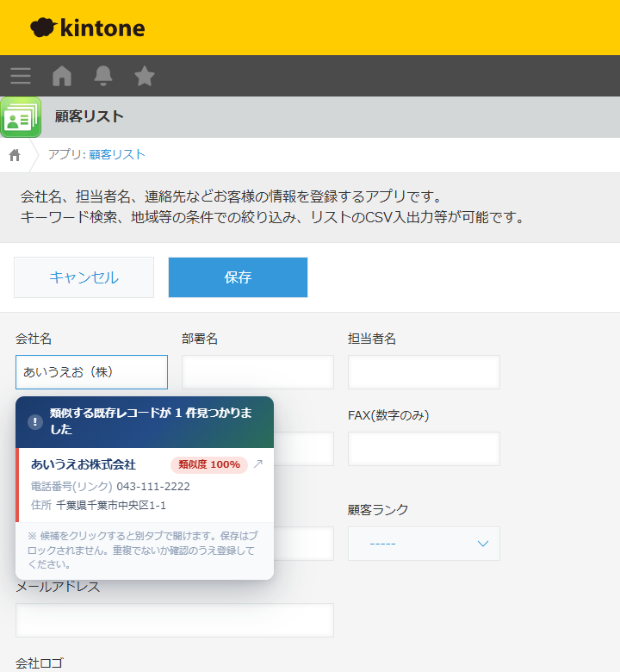Click the open-in-new-tab arrow icon
Screen dimensions: 620x672
click(258, 464)
